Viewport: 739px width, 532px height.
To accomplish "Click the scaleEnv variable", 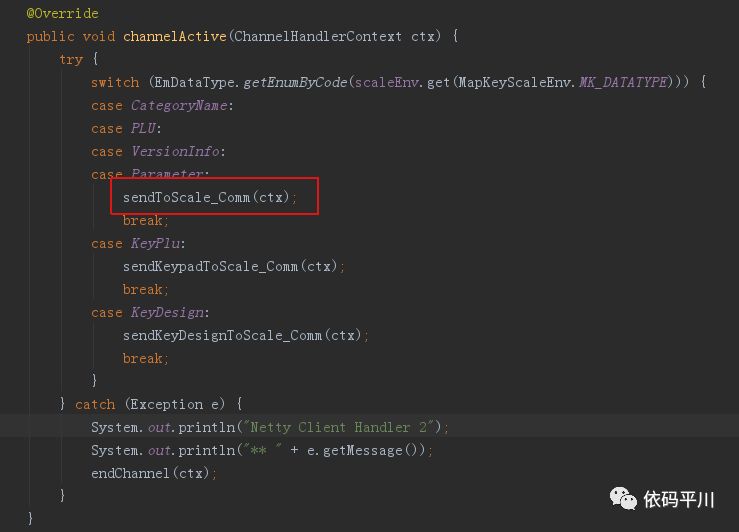I will coord(386,82).
